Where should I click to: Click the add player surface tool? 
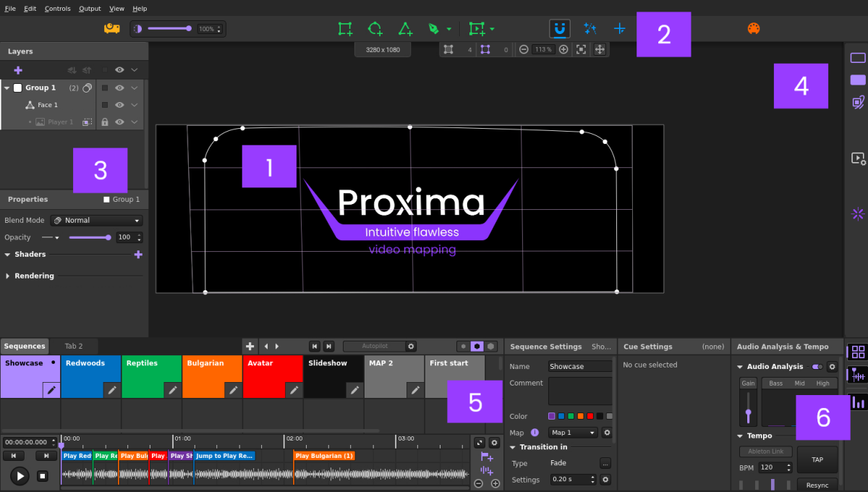477,28
